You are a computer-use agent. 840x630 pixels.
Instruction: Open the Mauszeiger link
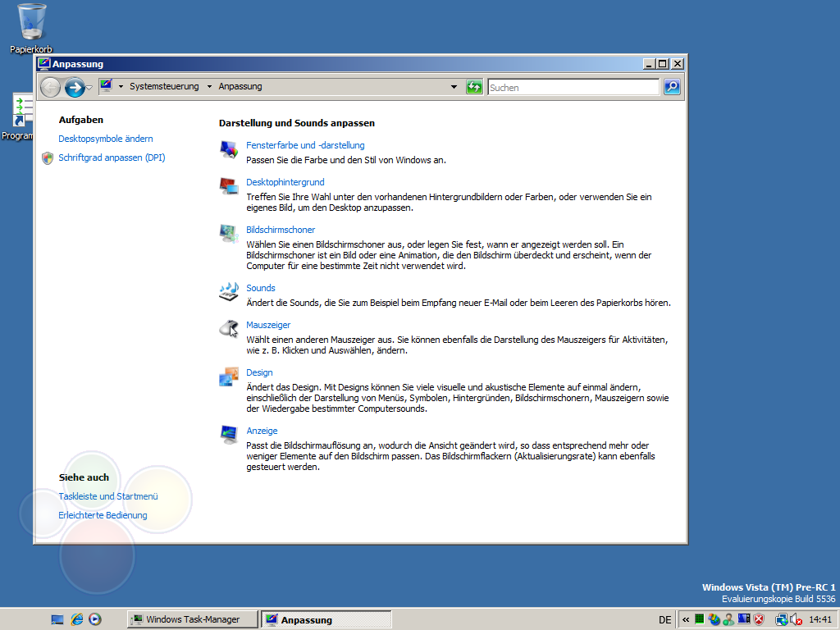[x=268, y=325]
